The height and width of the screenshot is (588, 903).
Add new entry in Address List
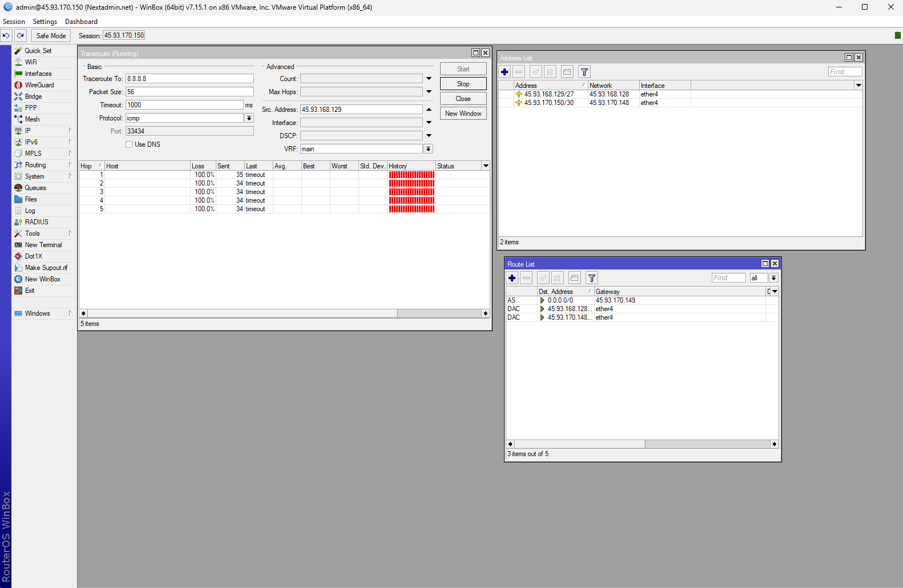coord(505,72)
